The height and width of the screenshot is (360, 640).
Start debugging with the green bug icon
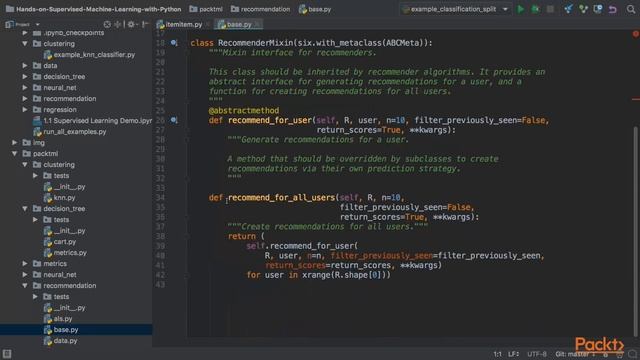click(x=535, y=9)
